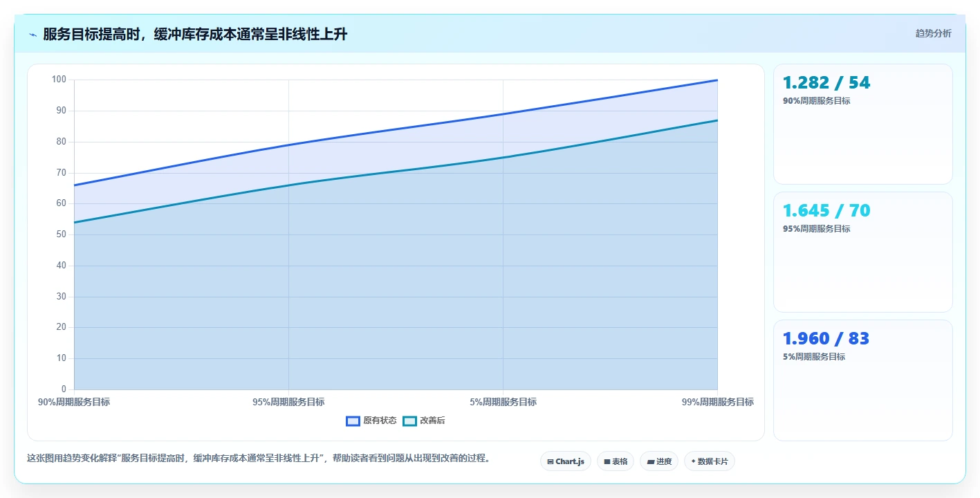Select the Chart.js tag
Image resolution: width=980 pixels, height=498 pixels.
566,461
